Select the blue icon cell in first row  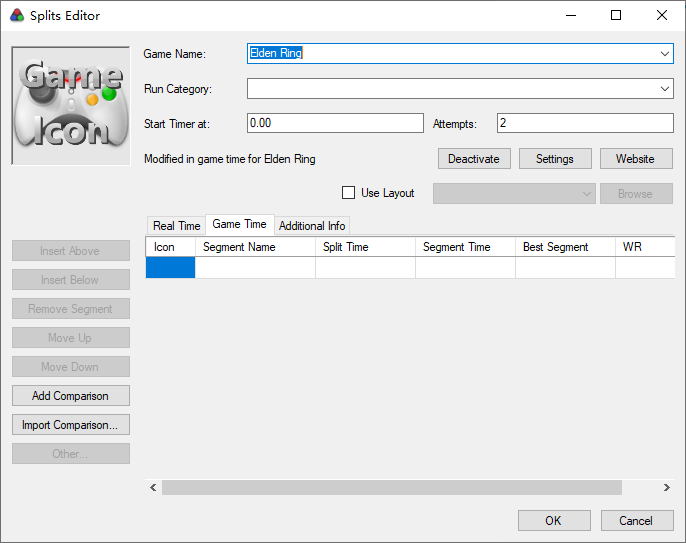click(171, 267)
